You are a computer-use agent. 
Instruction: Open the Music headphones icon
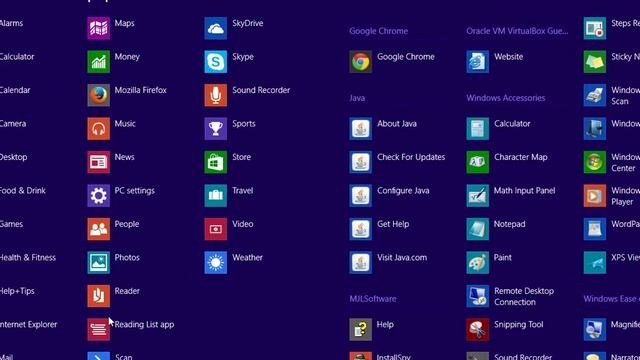tap(98, 129)
